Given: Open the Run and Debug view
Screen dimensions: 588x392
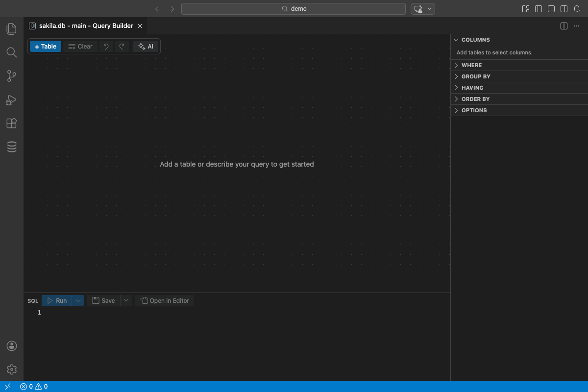Looking at the screenshot, I should pyautogui.click(x=11, y=99).
